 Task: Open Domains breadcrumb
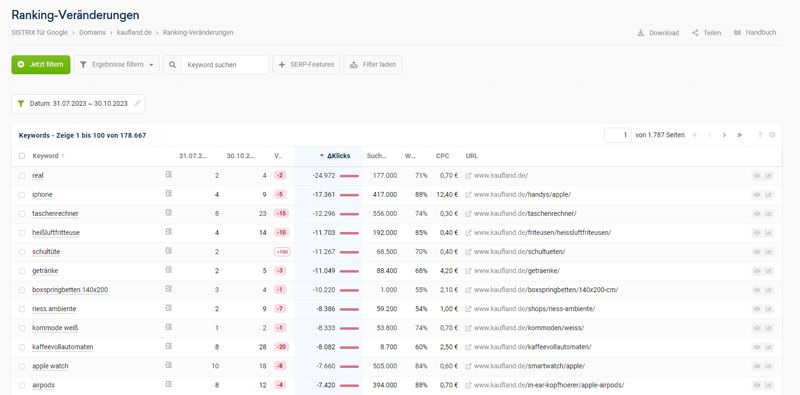click(x=92, y=32)
